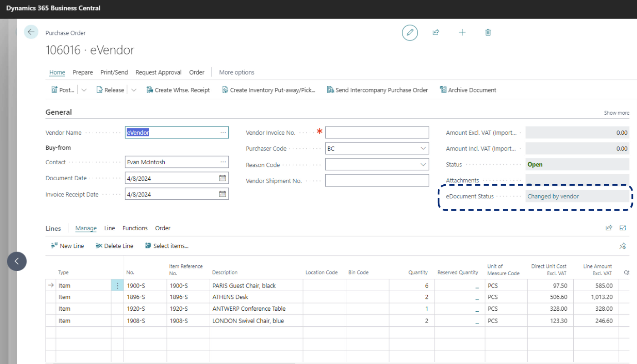Open the Line tab in Lines
Viewport: 637px width, 364px height.
click(x=110, y=228)
